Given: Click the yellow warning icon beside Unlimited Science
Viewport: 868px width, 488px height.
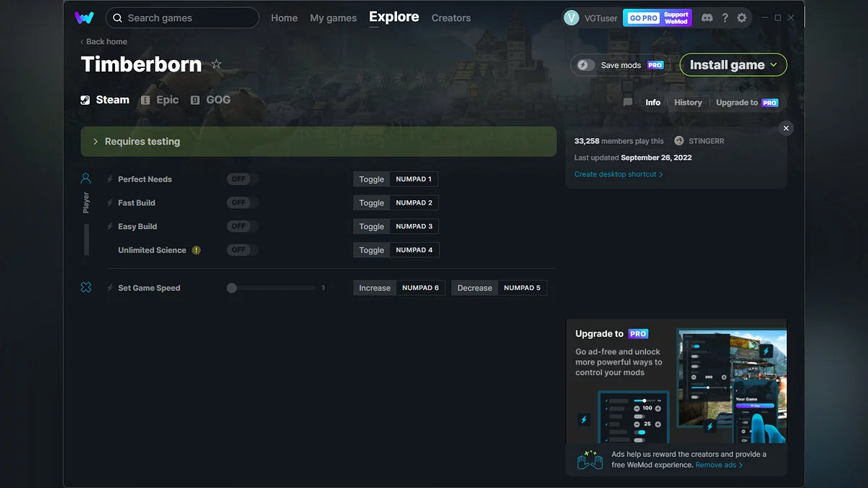Looking at the screenshot, I should [197, 250].
